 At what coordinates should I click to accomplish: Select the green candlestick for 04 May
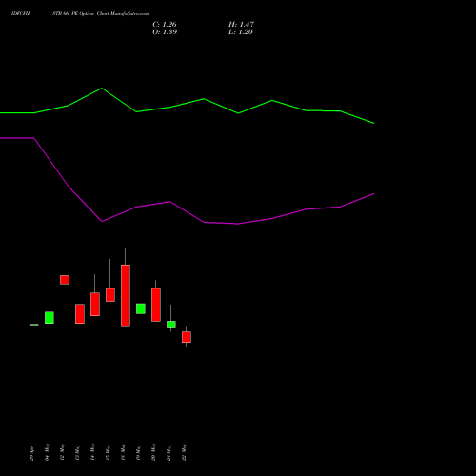(50, 318)
